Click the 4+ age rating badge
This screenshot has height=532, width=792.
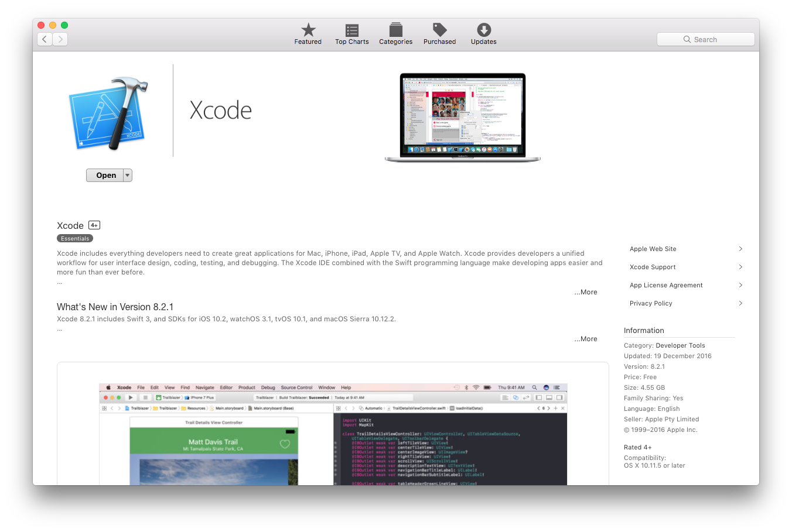[x=94, y=225]
